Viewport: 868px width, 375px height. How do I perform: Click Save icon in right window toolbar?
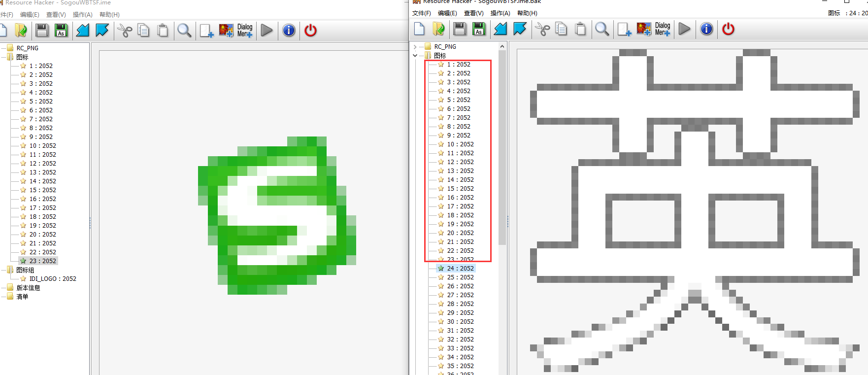pos(460,29)
